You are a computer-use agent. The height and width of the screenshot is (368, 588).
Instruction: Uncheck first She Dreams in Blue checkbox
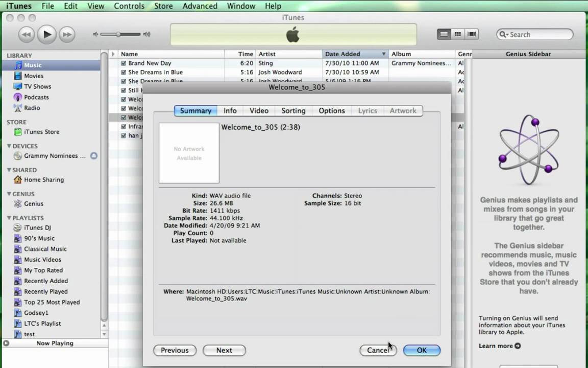(x=124, y=72)
